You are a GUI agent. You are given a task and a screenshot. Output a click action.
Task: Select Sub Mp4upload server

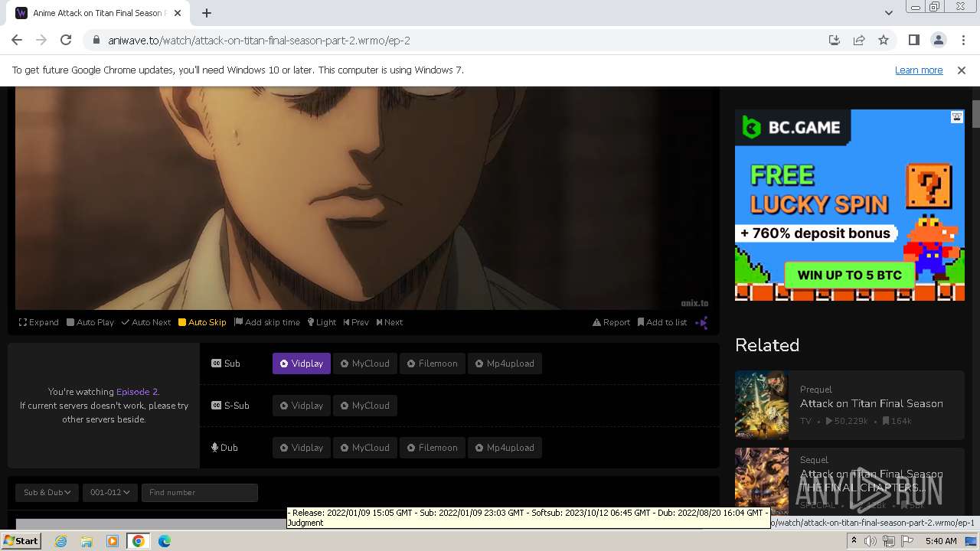point(505,364)
